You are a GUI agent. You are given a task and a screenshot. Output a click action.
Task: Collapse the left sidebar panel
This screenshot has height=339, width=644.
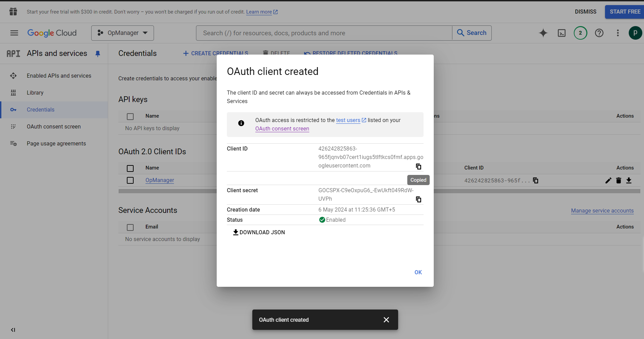13,330
